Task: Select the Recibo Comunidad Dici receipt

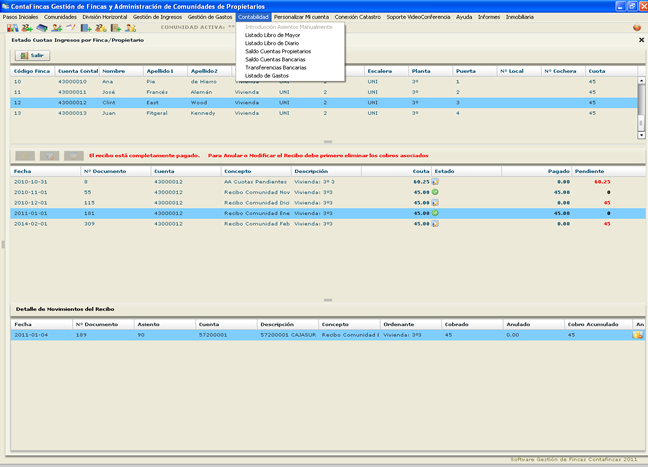Action: (x=328, y=203)
